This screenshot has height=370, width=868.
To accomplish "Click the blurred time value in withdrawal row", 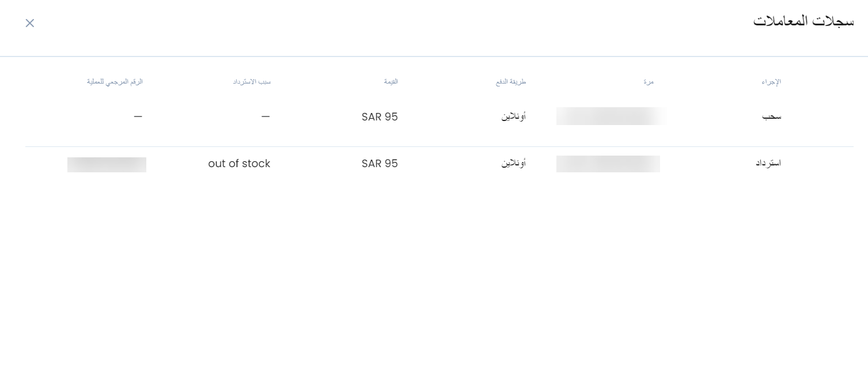I will click(611, 116).
